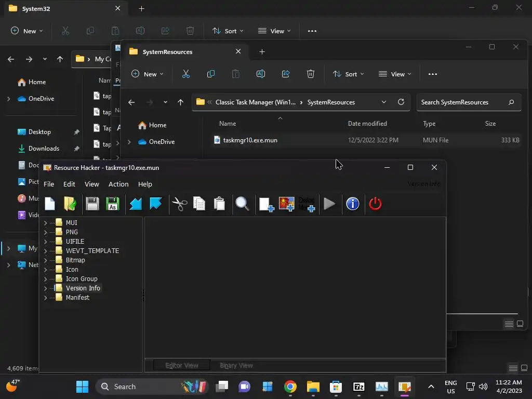Expand the Icon Group tree node

[46, 279]
